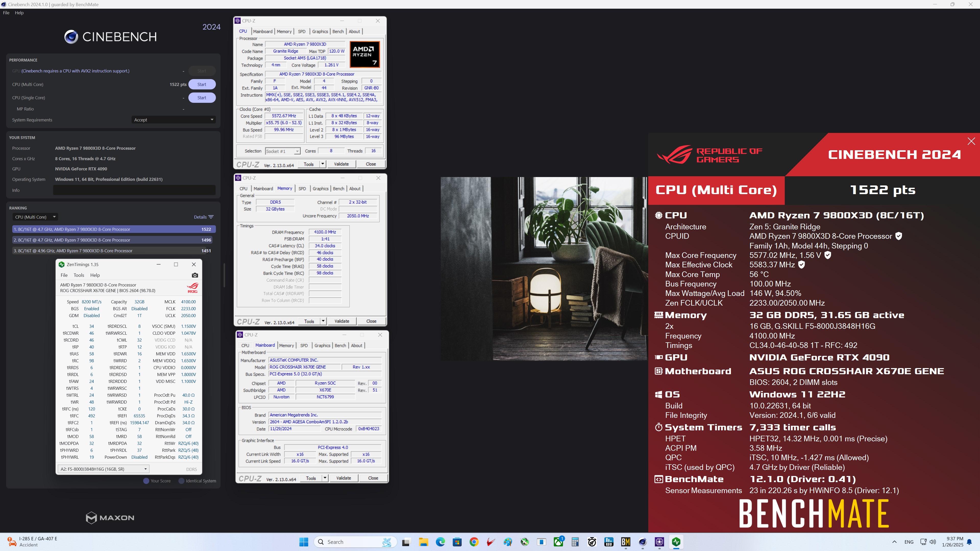Open the I-285 E traffic widget
The width and height of the screenshot is (980, 551).
(32, 542)
